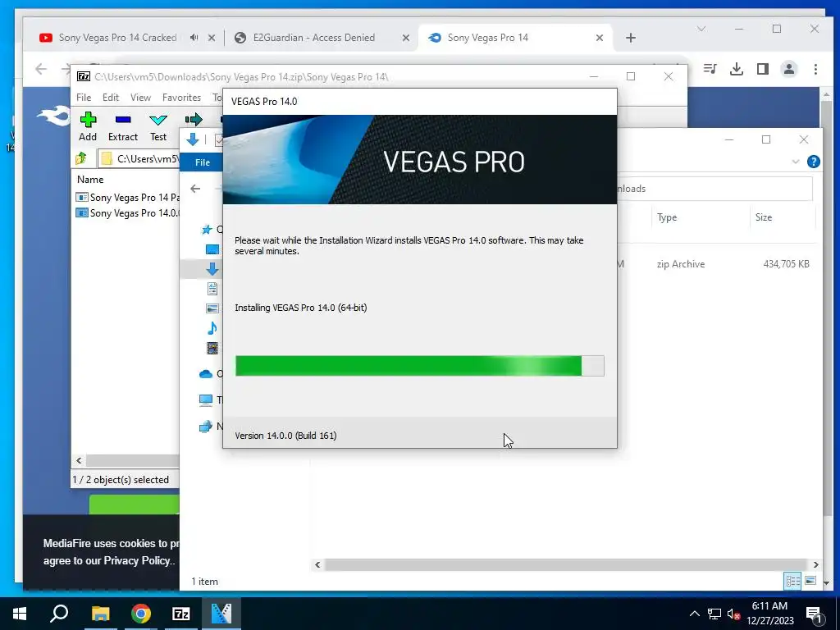The image size is (840, 630).
Task: Open 7-Zip from the taskbar
Action: [x=181, y=614]
